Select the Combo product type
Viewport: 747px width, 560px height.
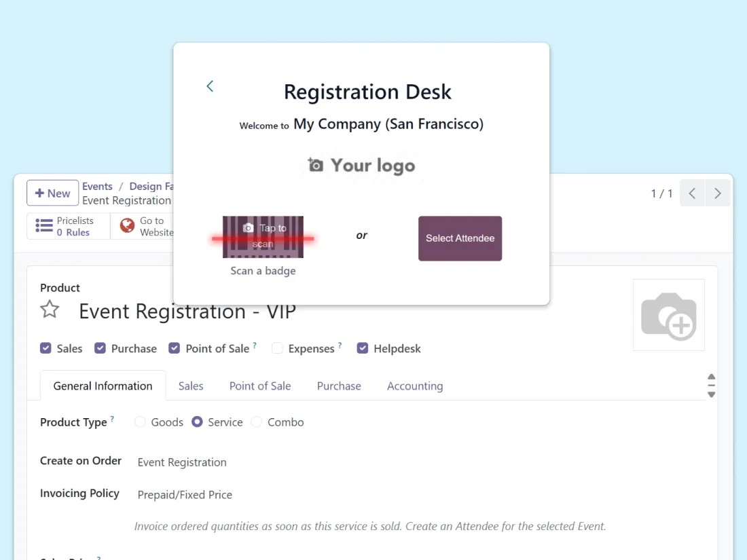(257, 422)
